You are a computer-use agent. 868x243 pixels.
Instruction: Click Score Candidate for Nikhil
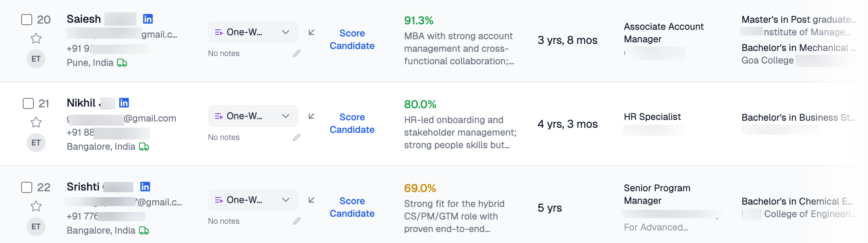pyautogui.click(x=352, y=123)
